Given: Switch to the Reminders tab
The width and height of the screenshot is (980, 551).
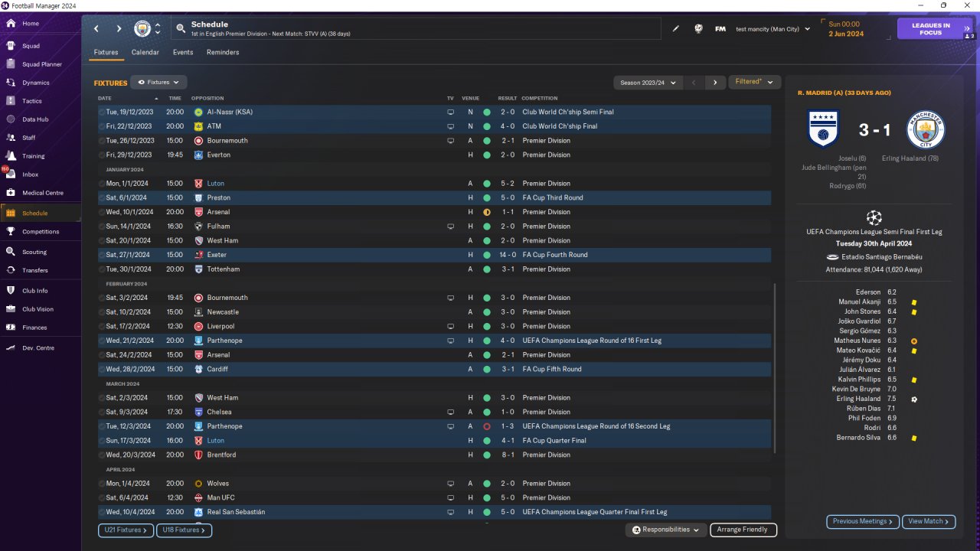Looking at the screenshot, I should [x=223, y=53].
